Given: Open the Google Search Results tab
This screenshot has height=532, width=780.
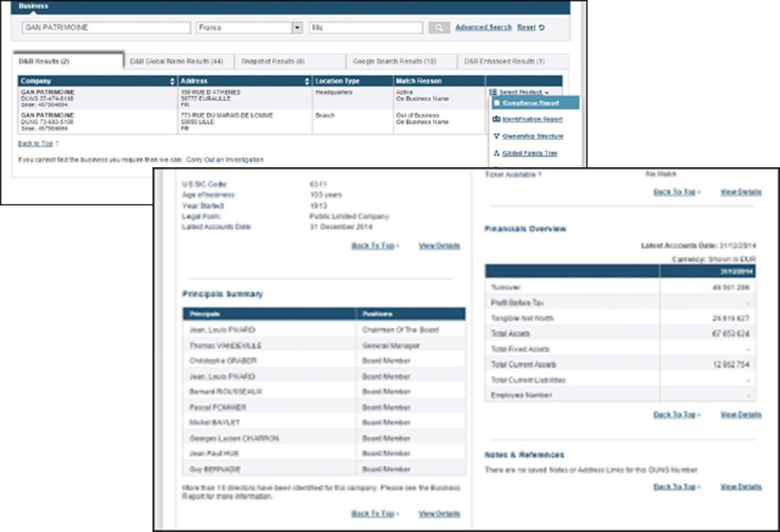Looking at the screenshot, I should [394, 62].
